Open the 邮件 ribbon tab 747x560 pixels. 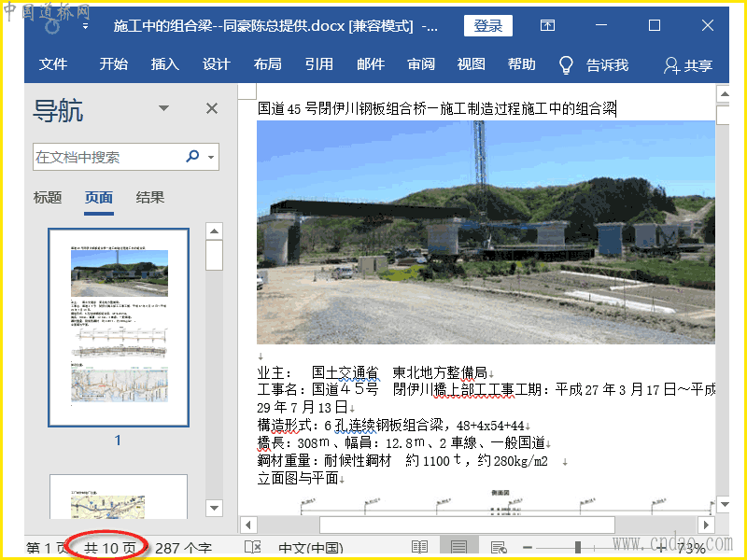tap(370, 64)
